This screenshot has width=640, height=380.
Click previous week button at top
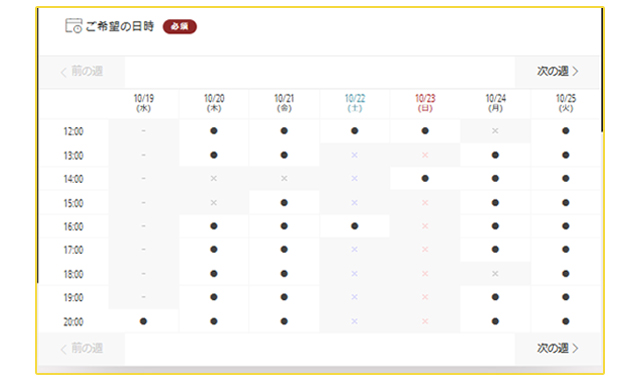click(x=82, y=71)
